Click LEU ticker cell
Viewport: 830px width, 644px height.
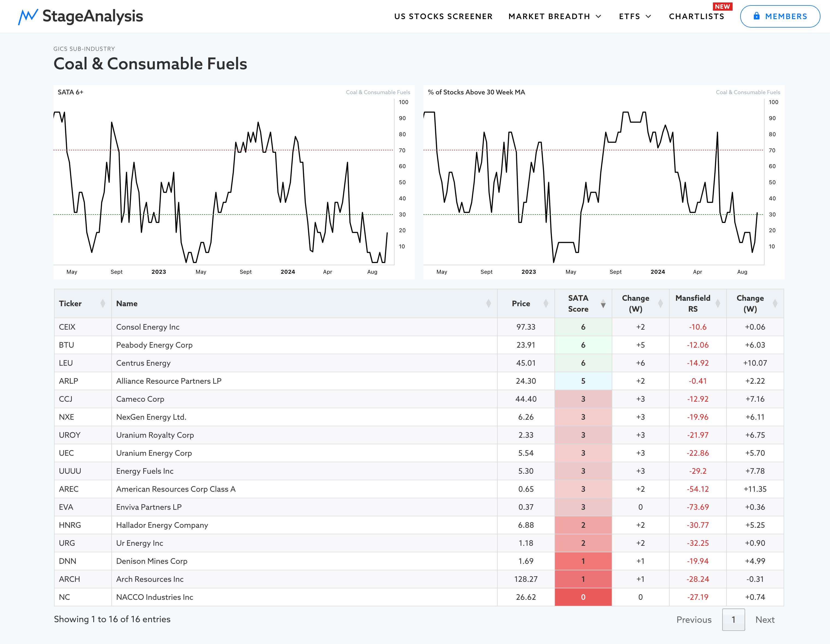(x=83, y=363)
